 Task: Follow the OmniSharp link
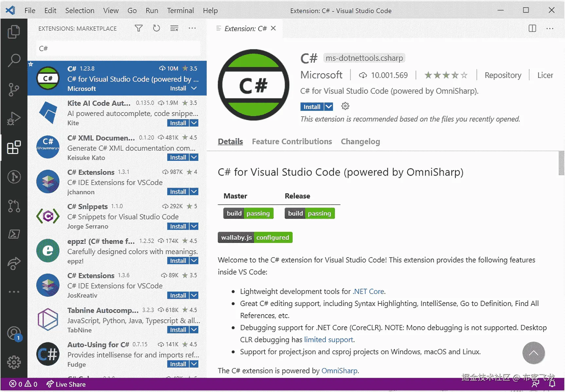(339, 371)
